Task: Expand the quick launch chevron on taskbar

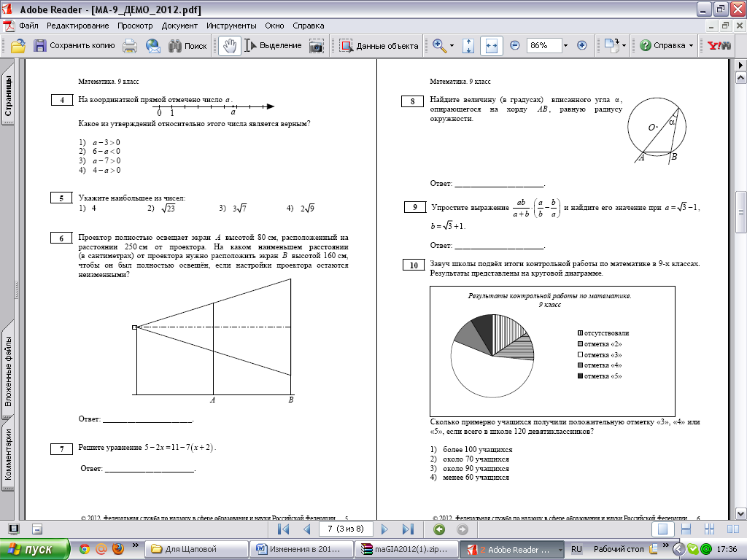Action: [135, 545]
